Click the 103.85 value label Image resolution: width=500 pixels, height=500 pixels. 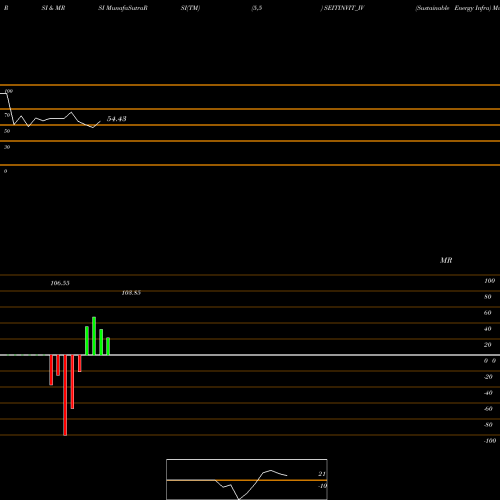pos(131,293)
